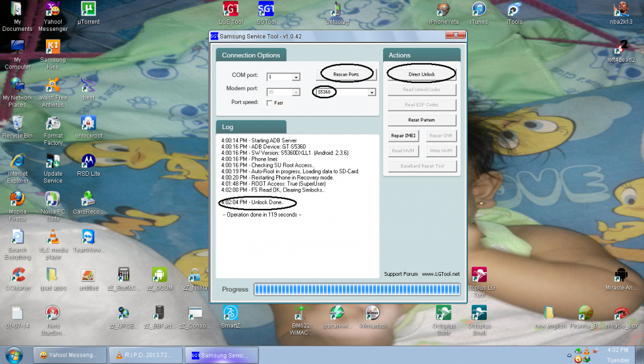Open the left4dead2 desktop shortcut
Image resolution: width=644 pixels, height=364 pixels.
pos(621,51)
